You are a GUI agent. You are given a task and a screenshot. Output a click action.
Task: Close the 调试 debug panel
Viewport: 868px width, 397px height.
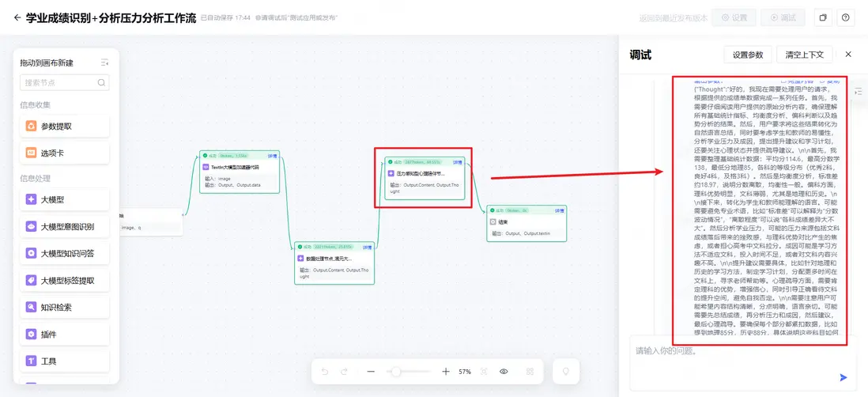coord(848,55)
